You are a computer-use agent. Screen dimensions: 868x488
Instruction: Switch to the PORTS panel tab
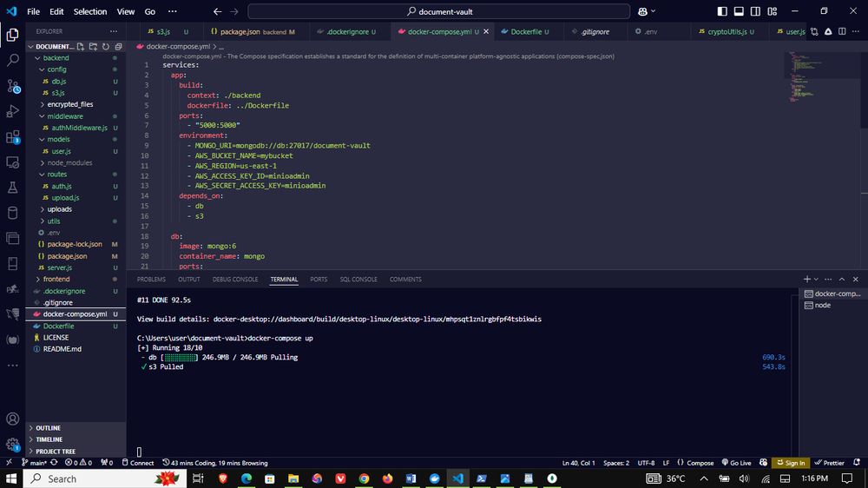coord(319,280)
